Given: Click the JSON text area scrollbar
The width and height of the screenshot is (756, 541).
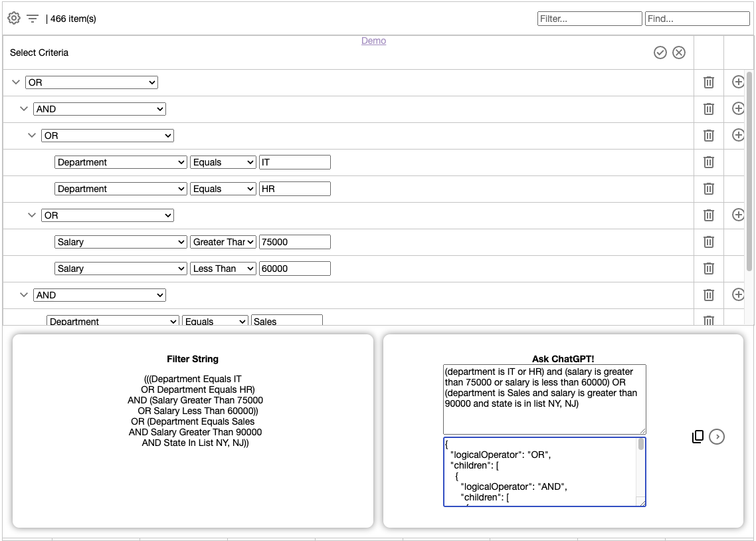Looking at the screenshot, I should [641, 444].
